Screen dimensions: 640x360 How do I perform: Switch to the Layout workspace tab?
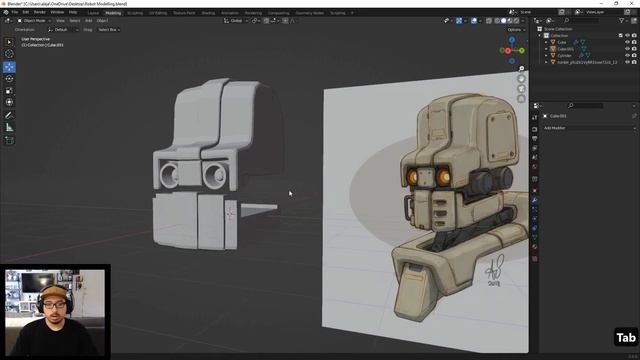(93, 13)
